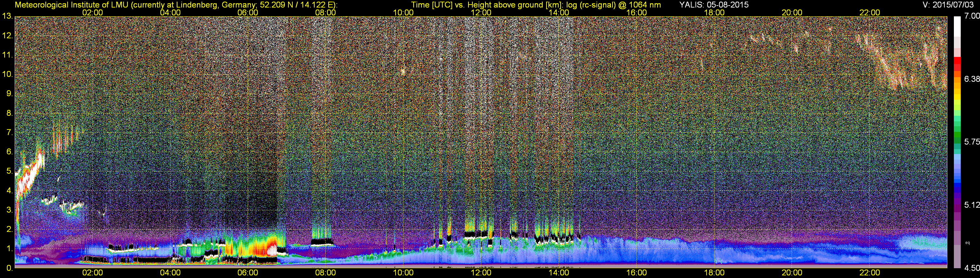The image size is (980, 278).
Task: Click the 13 km height axis label
Action: [x=7, y=16]
